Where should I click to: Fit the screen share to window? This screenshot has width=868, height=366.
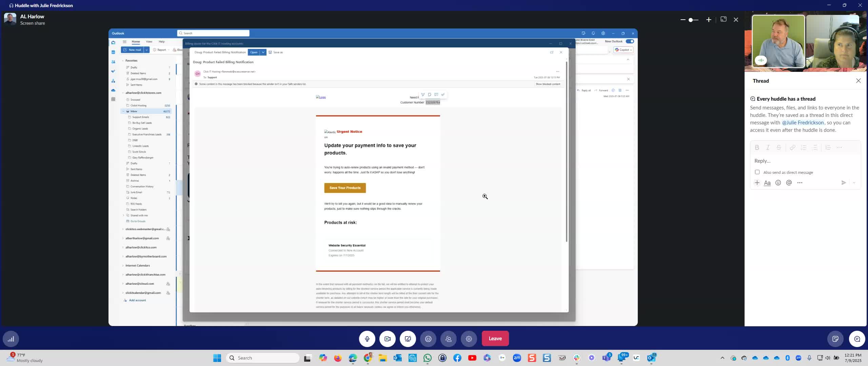click(x=724, y=19)
